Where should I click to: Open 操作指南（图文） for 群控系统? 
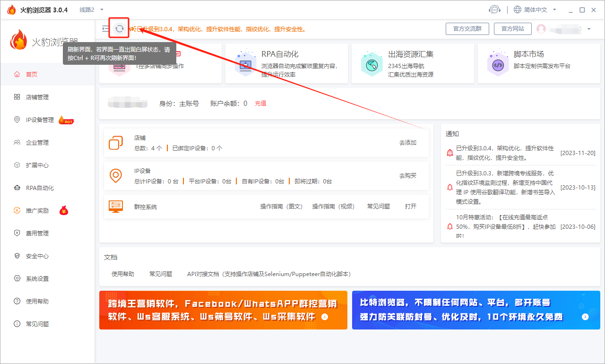[x=281, y=207]
